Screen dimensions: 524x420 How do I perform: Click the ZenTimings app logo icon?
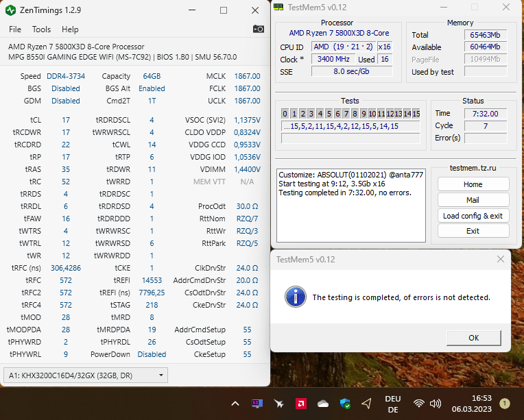[x=11, y=10]
